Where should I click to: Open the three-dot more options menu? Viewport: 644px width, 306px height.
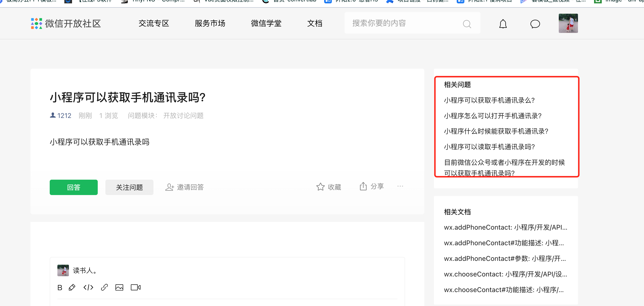pos(400,186)
